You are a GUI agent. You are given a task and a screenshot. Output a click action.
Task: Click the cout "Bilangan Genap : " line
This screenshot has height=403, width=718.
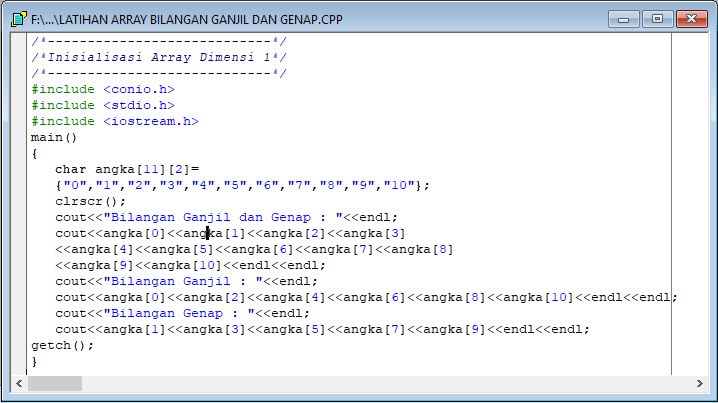point(182,314)
